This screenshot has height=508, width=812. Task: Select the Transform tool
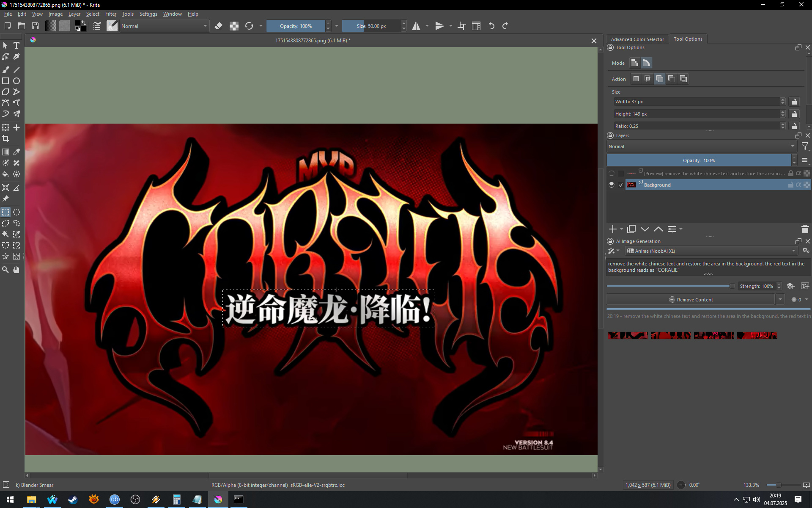5,127
